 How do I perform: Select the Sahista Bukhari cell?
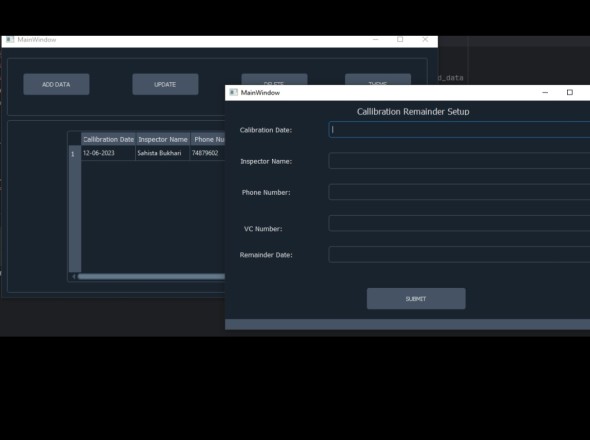click(x=163, y=153)
